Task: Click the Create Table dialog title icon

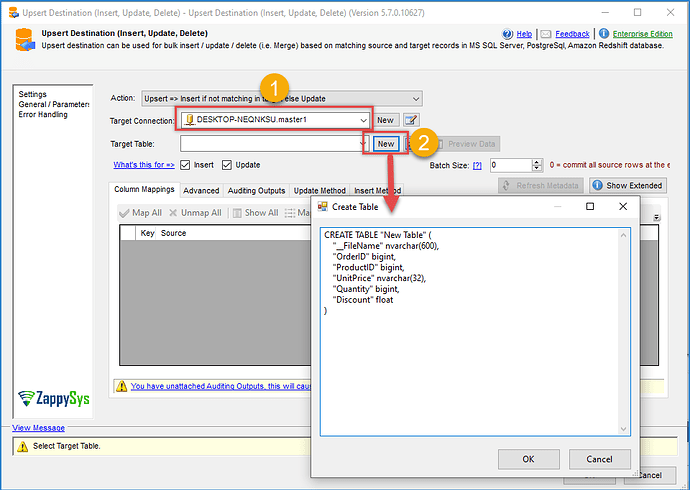Action: point(323,206)
